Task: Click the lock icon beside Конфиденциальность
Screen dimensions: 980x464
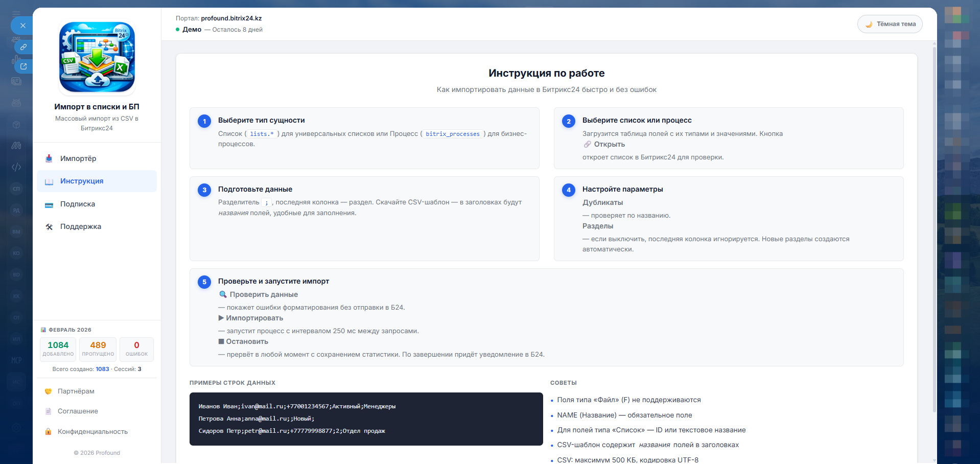Action: click(x=48, y=432)
